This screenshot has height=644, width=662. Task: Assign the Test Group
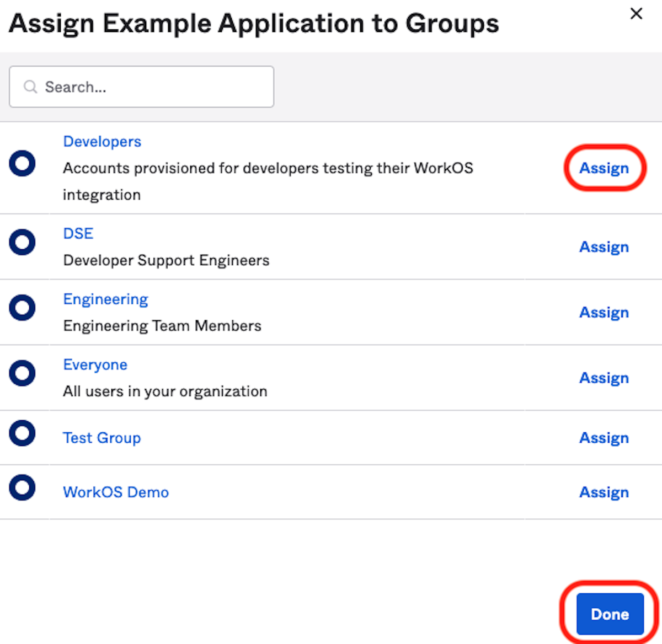point(604,438)
